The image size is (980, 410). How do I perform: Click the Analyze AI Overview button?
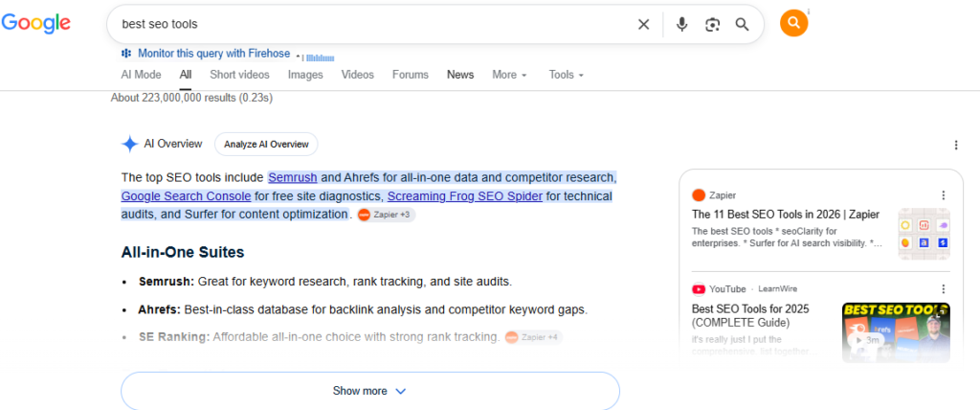(266, 144)
